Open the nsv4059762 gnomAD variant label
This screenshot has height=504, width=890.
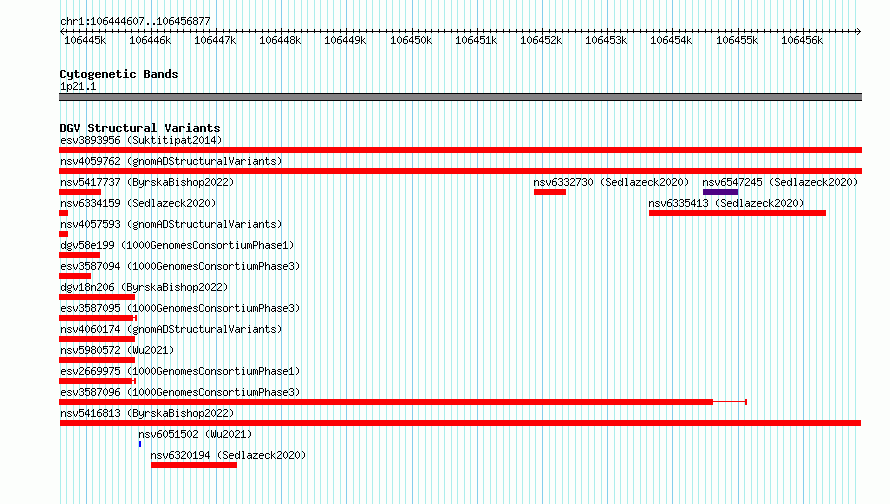tap(171, 161)
